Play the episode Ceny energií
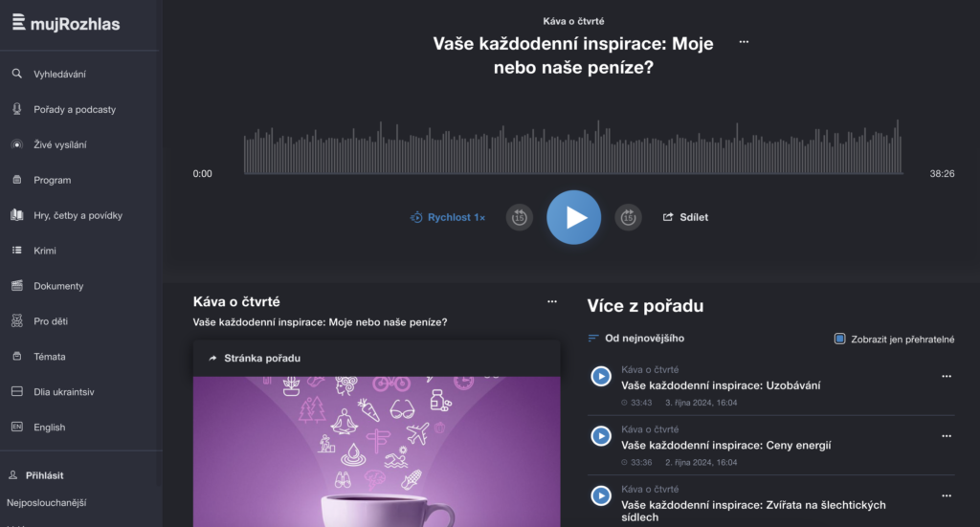This screenshot has height=527, width=980. [x=601, y=436]
